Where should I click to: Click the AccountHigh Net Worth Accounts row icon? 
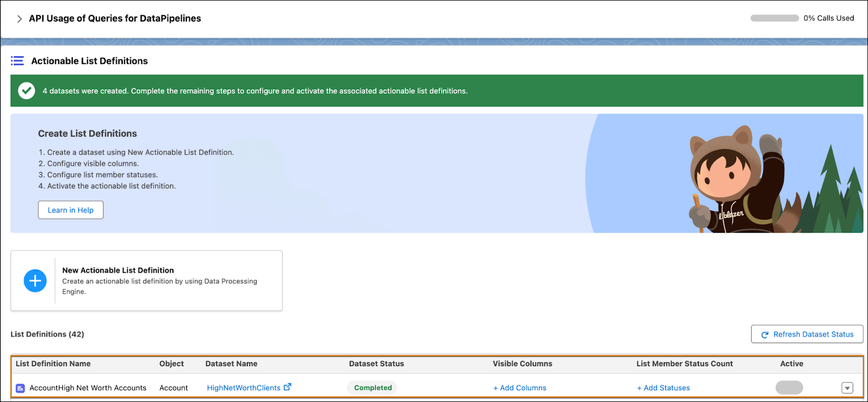(x=20, y=388)
